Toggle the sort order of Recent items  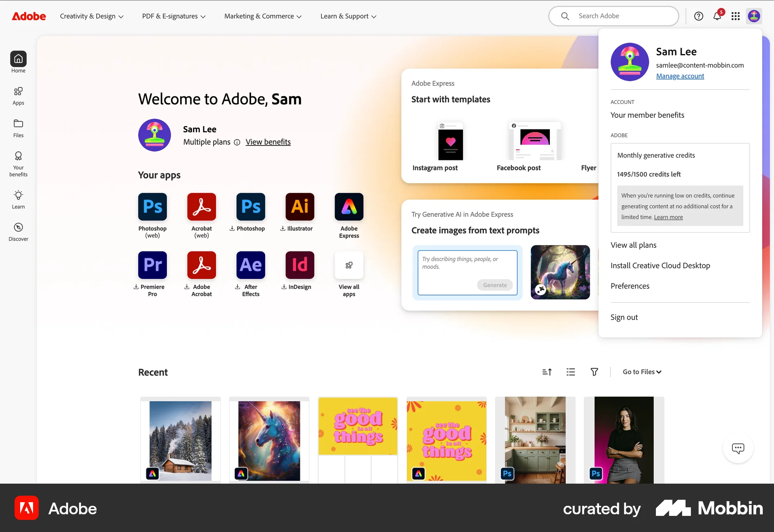pos(547,372)
